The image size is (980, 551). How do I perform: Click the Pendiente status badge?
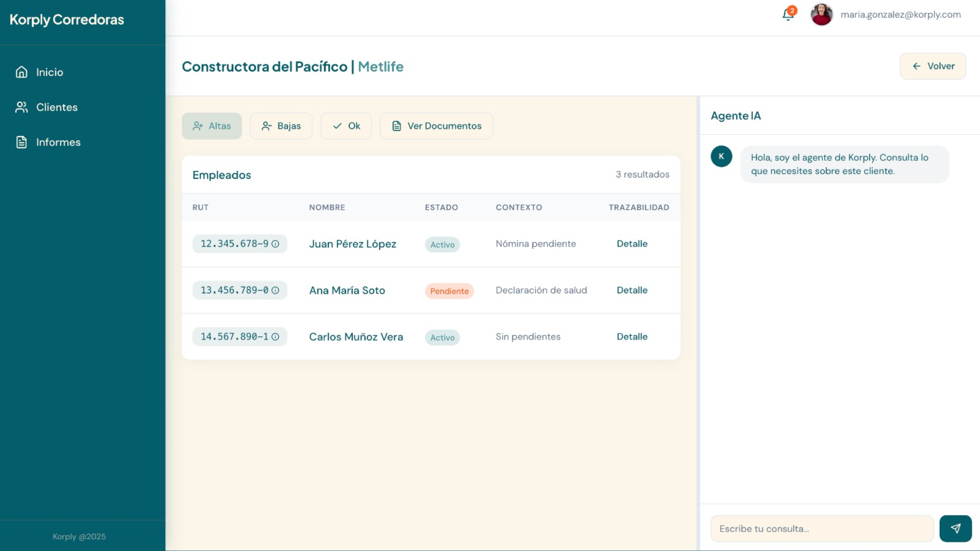click(449, 291)
